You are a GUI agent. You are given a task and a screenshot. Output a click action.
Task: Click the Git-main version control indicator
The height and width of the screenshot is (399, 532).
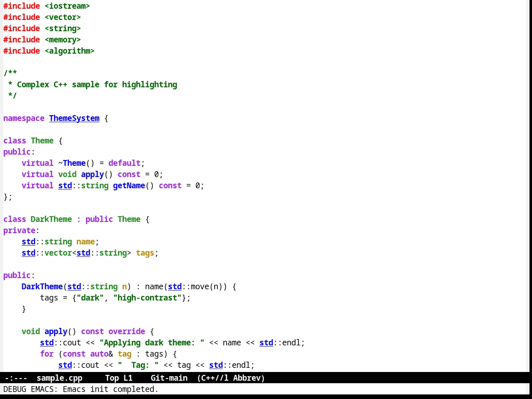pos(169,378)
